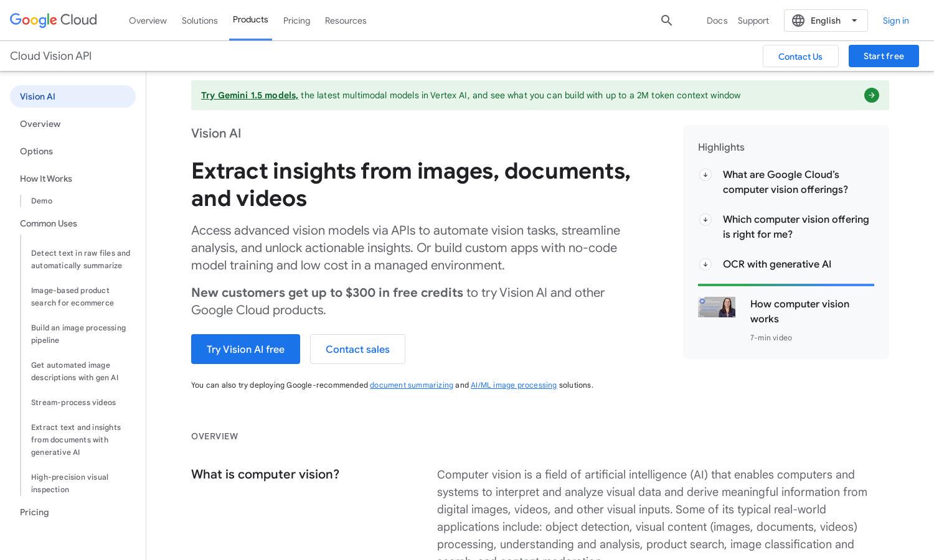Open the Resources top menu

point(346,21)
